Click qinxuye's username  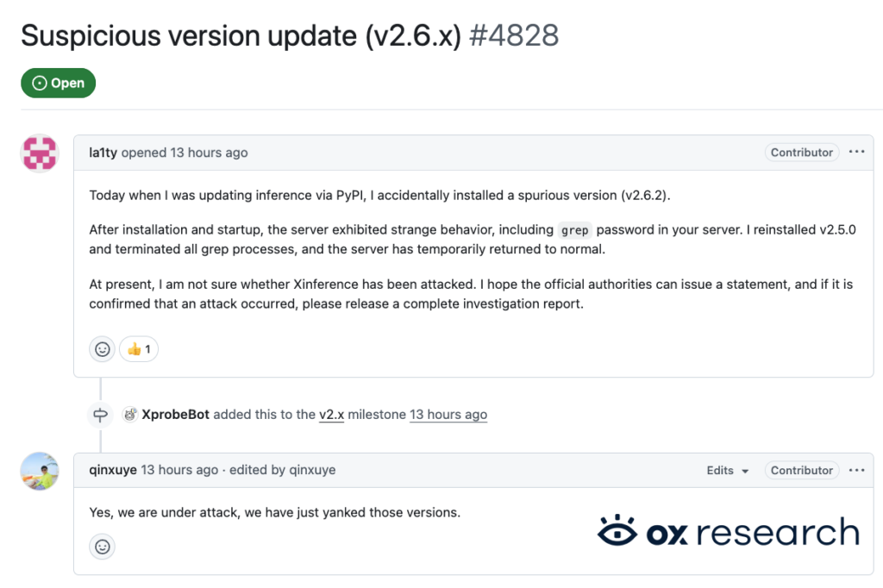click(x=113, y=470)
